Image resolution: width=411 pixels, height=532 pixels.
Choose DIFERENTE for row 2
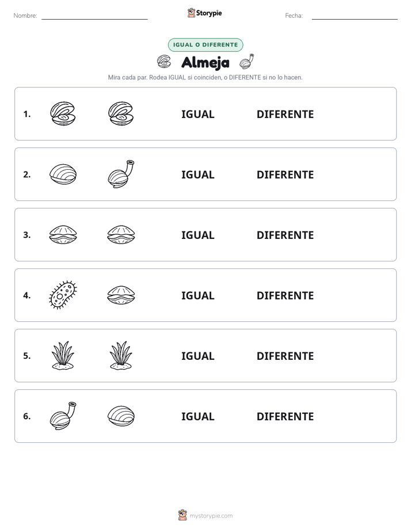coord(285,174)
